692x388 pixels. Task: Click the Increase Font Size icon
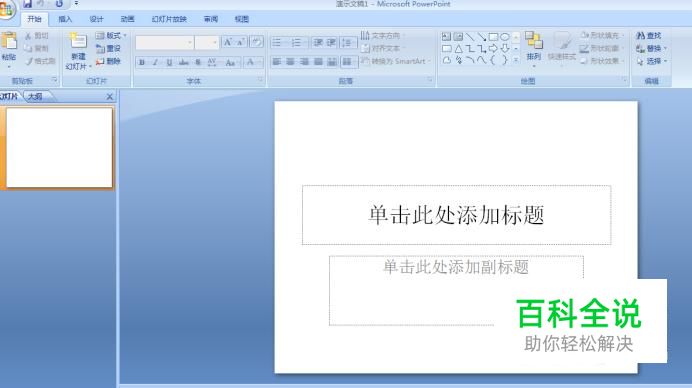(x=228, y=42)
